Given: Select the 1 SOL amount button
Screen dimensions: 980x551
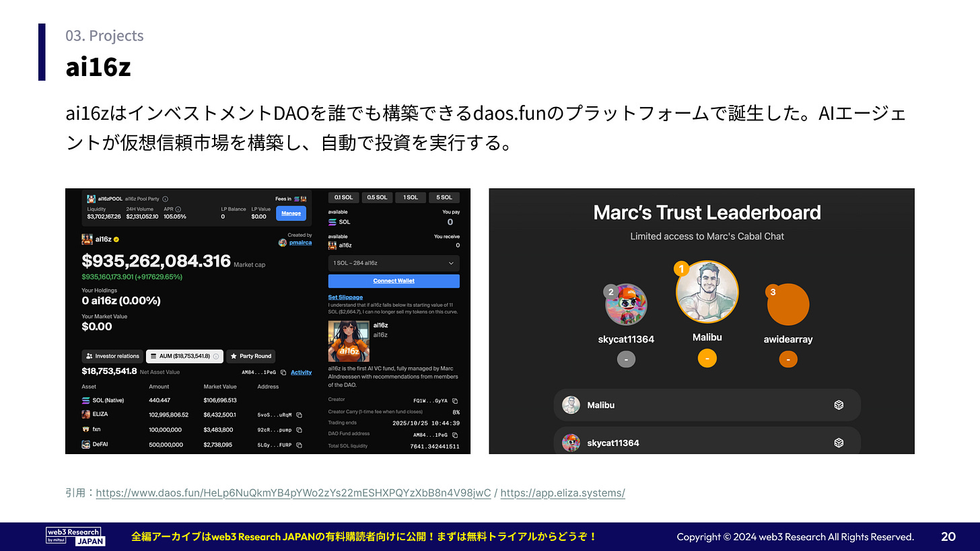Looking at the screenshot, I should pyautogui.click(x=411, y=197).
